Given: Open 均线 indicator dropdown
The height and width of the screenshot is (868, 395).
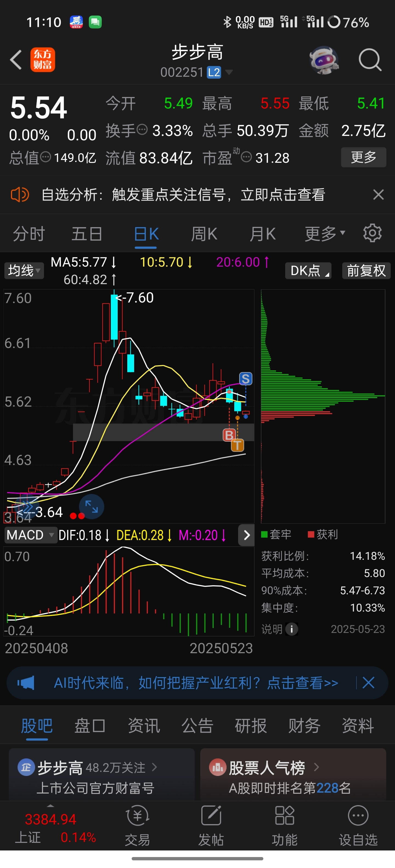Looking at the screenshot, I should pyautogui.click(x=24, y=271).
